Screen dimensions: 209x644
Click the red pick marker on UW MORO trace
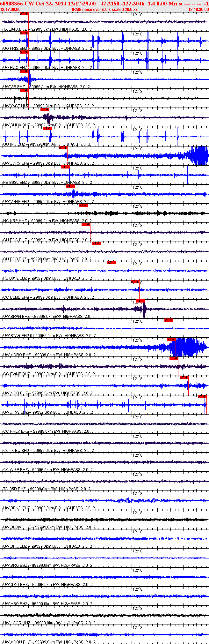point(171,339)
